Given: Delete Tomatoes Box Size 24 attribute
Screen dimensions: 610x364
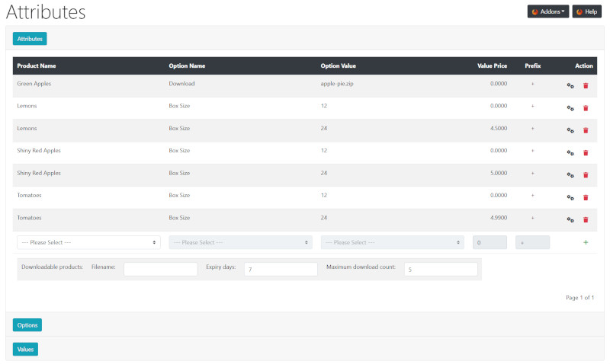Looking at the screenshot, I should 586,220.
